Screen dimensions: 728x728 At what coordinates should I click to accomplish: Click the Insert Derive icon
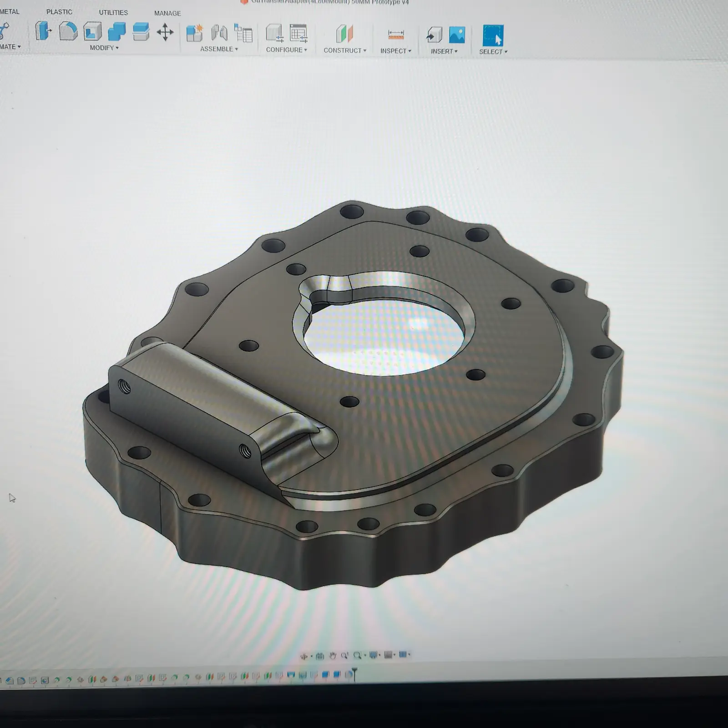434,35
